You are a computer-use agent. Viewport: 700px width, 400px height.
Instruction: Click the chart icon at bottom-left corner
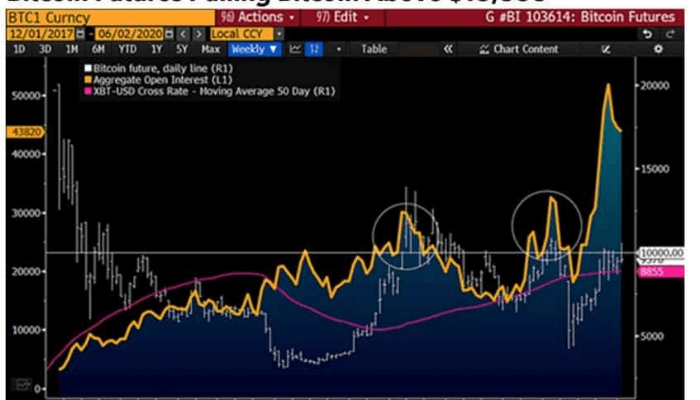(x=21, y=384)
